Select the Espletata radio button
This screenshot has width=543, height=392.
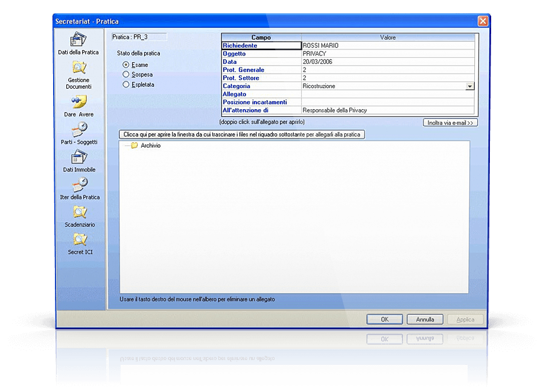[x=125, y=84]
